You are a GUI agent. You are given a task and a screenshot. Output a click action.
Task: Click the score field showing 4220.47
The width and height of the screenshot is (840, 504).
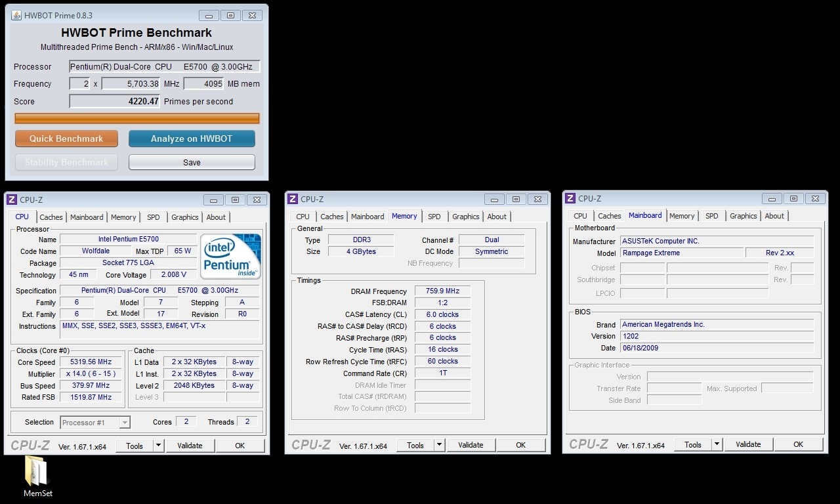pos(115,101)
